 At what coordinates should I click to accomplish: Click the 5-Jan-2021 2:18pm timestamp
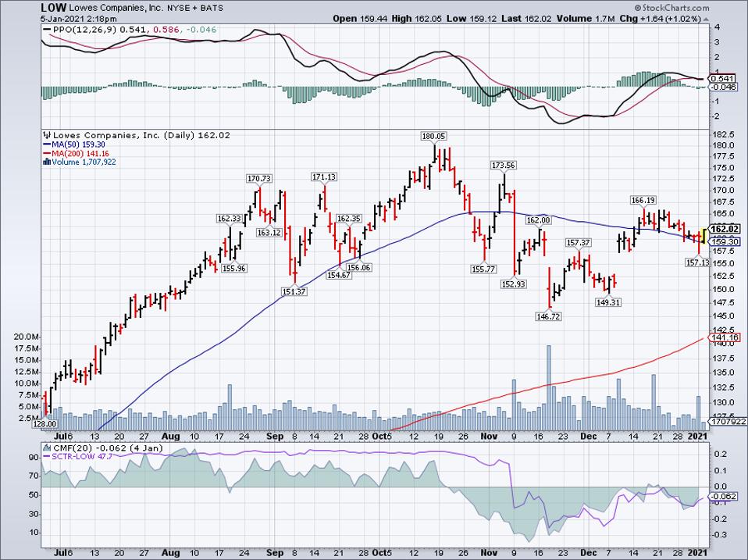coord(79,19)
